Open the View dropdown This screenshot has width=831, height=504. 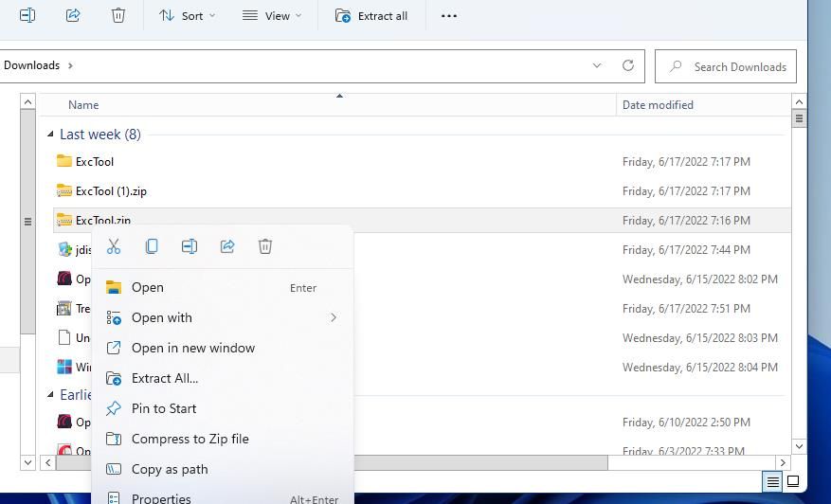pyautogui.click(x=272, y=16)
